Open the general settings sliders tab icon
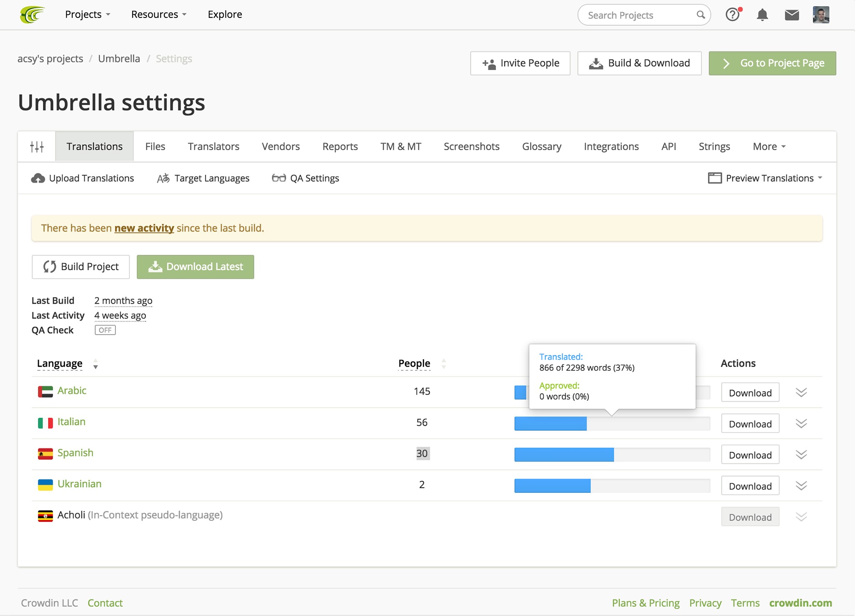The image size is (855, 616). pos(37,146)
